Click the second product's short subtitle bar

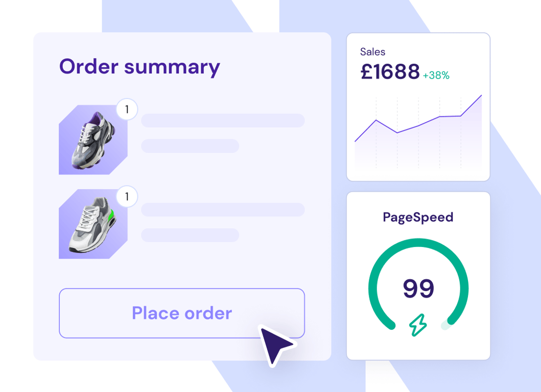[x=190, y=235]
